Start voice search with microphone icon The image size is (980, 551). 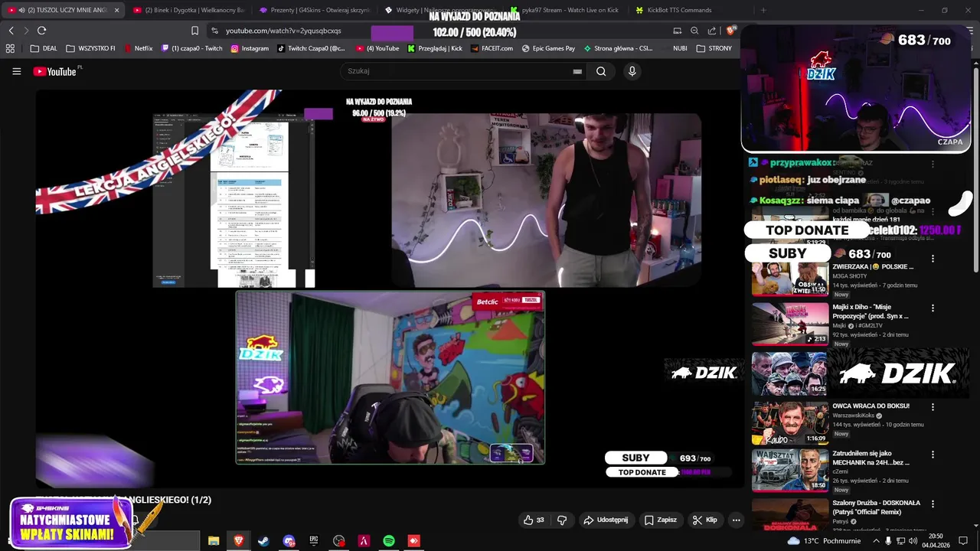(x=632, y=71)
